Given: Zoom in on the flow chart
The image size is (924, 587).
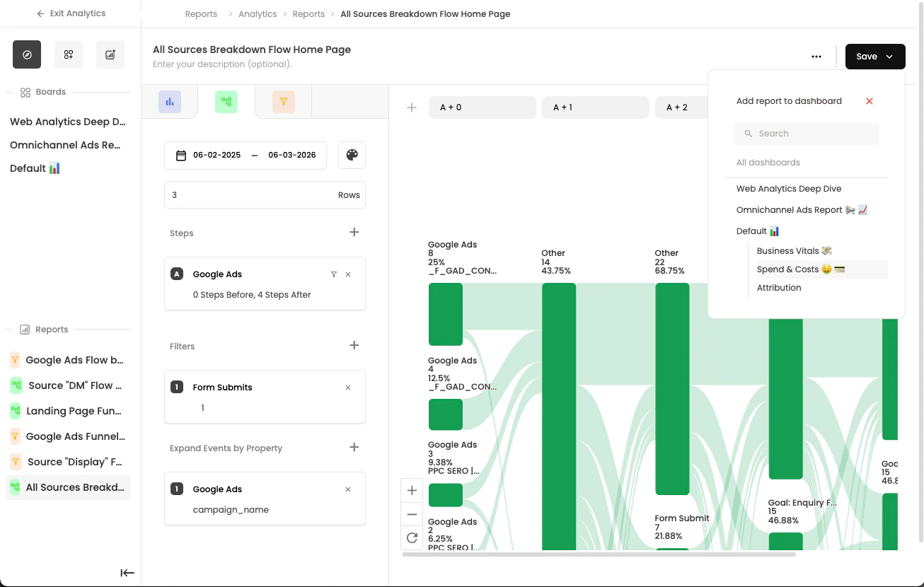Looking at the screenshot, I should 412,490.
